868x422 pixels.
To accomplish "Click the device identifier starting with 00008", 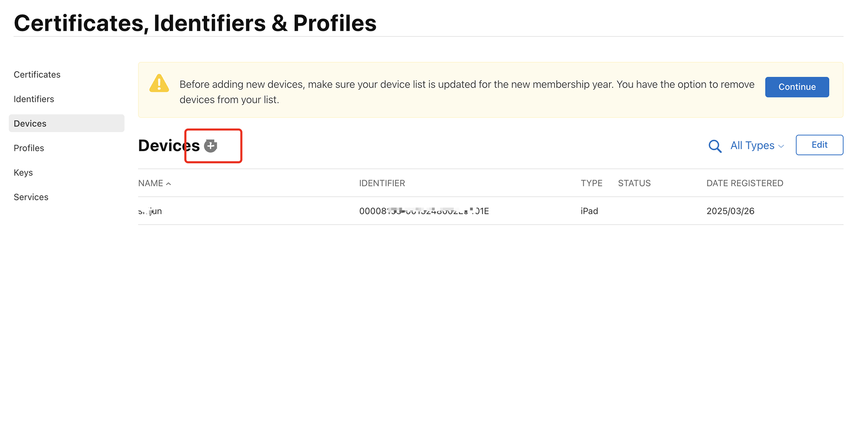I will click(x=424, y=211).
